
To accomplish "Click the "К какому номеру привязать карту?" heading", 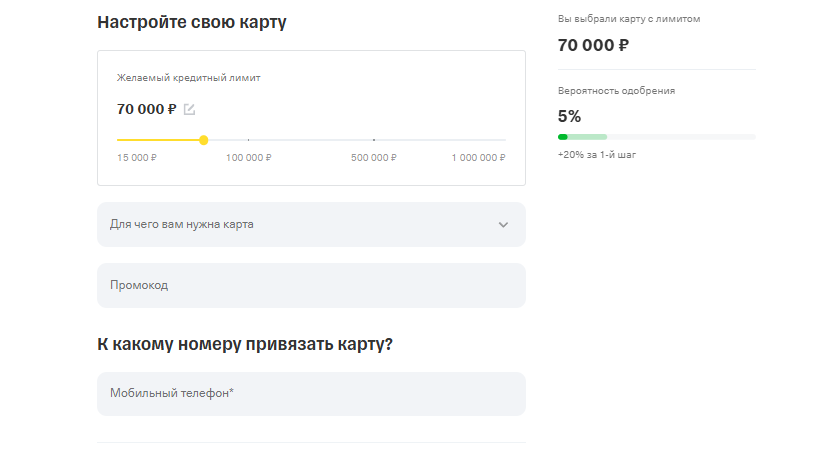I will pyautogui.click(x=245, y=344).
